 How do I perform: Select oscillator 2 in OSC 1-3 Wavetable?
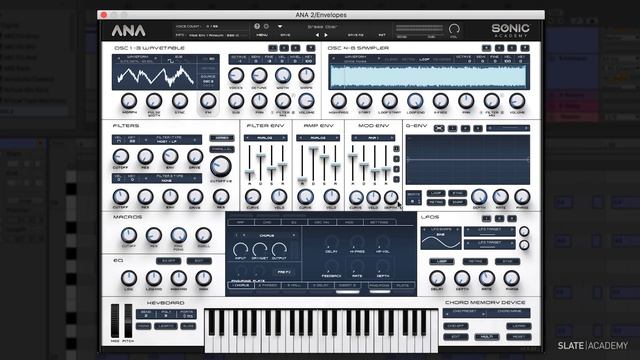point(284,48)
